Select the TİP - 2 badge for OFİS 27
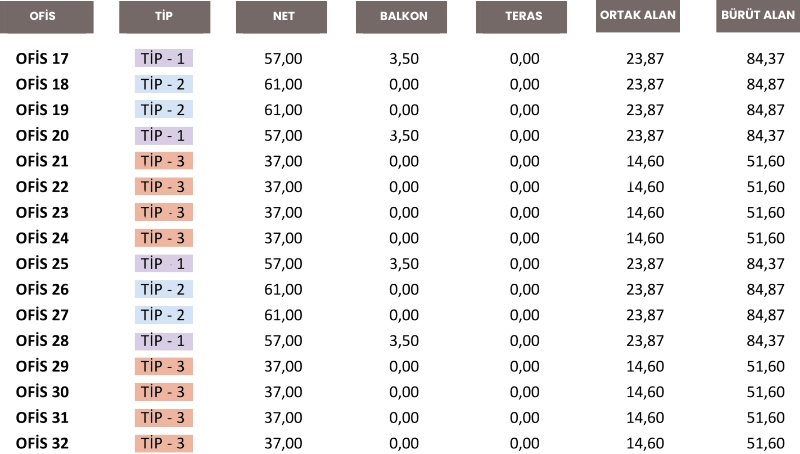The image size is (800, 454). (x=163, y=315)
